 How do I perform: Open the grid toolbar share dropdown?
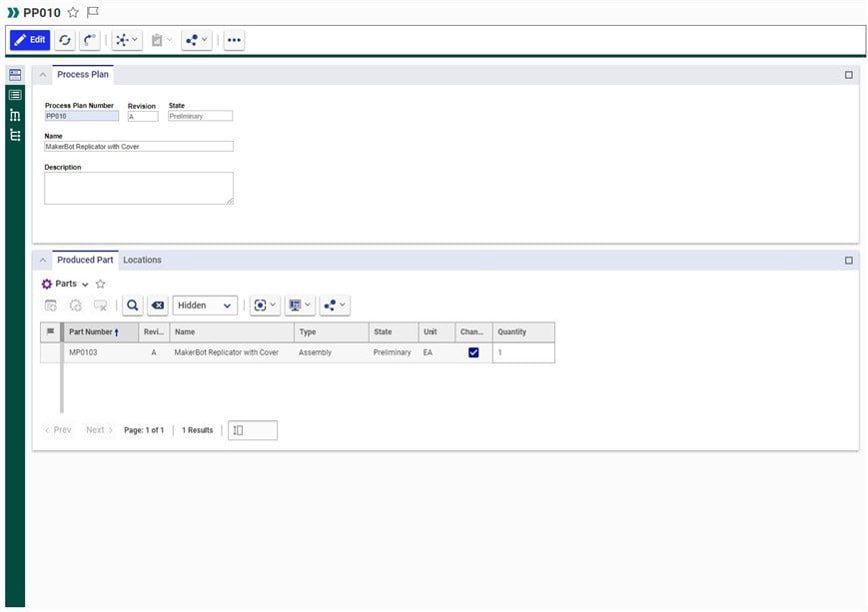pos(335,306)
